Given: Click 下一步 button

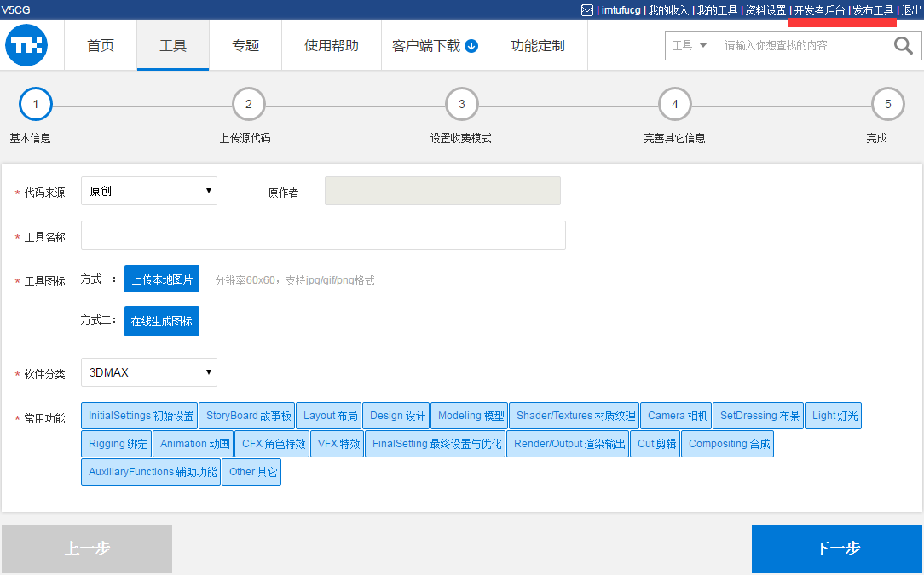Looking at the screenshot, I should click(837, 549).
